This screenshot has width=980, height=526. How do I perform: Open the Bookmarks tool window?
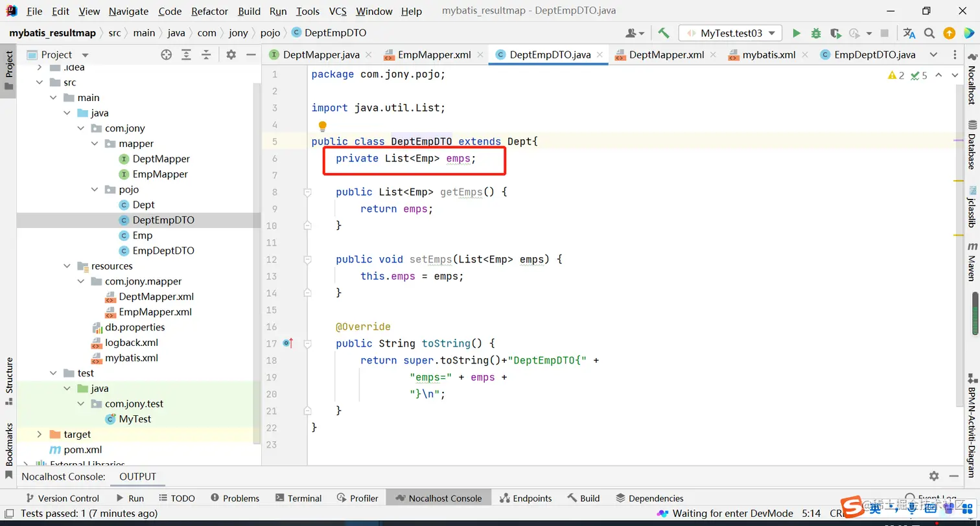click(x=9, y=450)
